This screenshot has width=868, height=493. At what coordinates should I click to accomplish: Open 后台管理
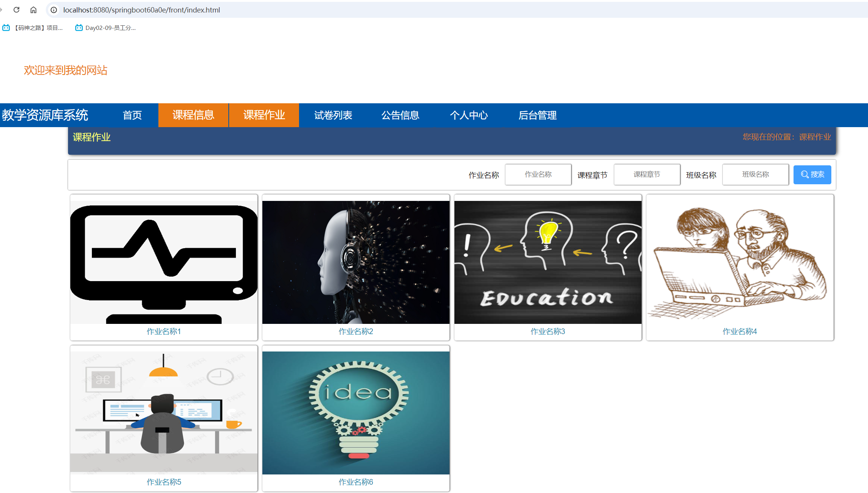[538, 115]
